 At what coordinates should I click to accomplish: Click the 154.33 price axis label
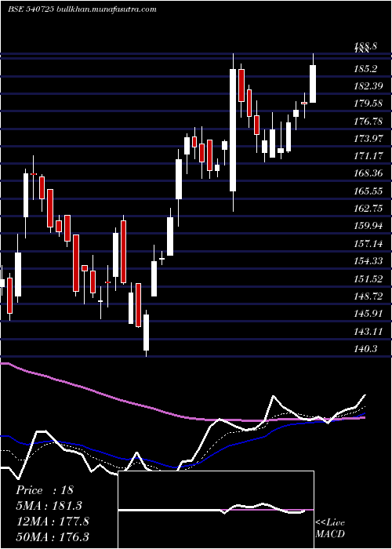coord(368,261)
